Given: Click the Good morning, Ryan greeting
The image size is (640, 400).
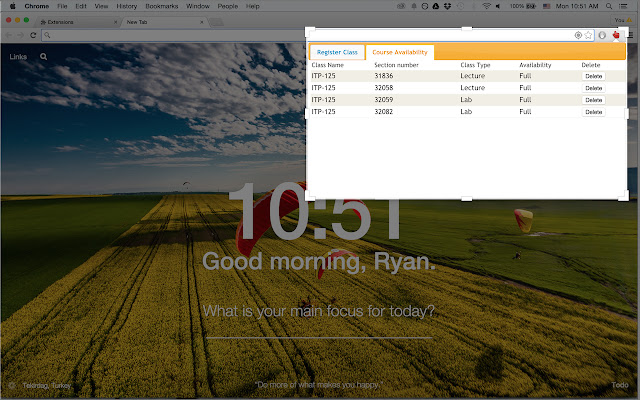Looking at the screenshot, I should [x=319, y=261].
